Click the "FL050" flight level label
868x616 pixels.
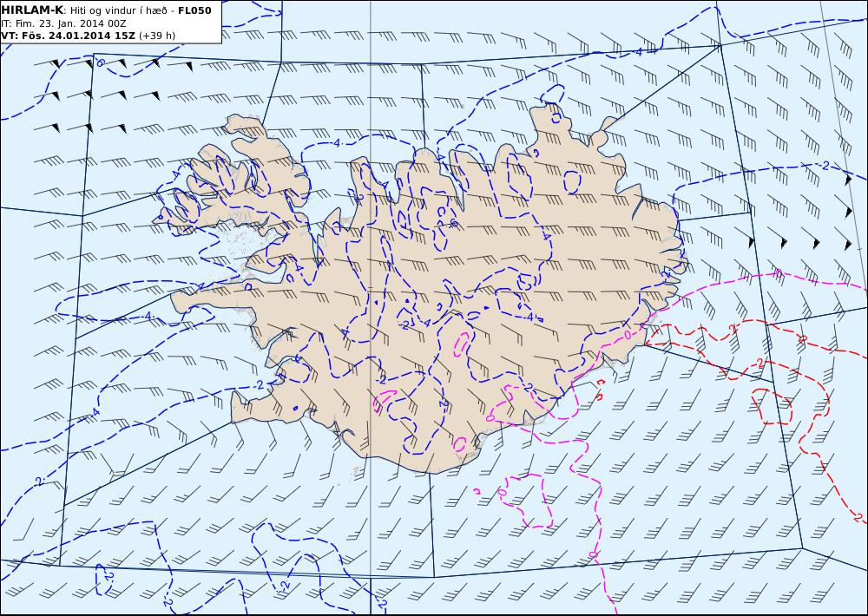tap(194, 10)
